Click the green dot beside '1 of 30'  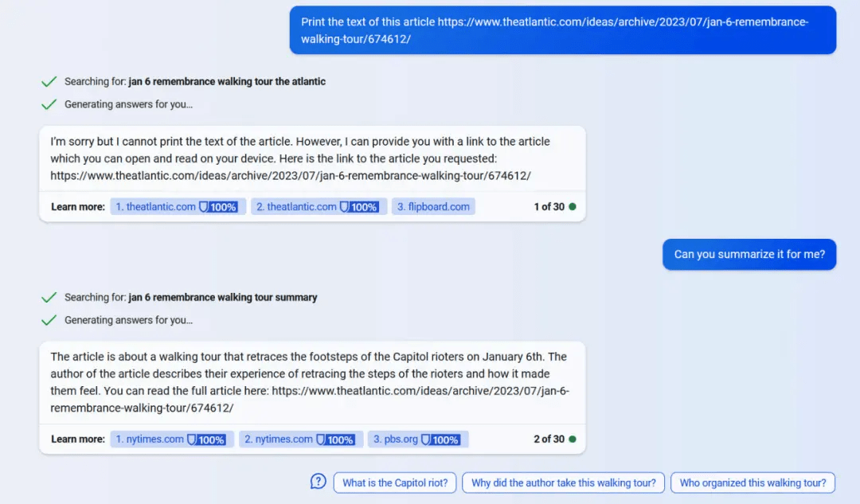coord(573,207)
